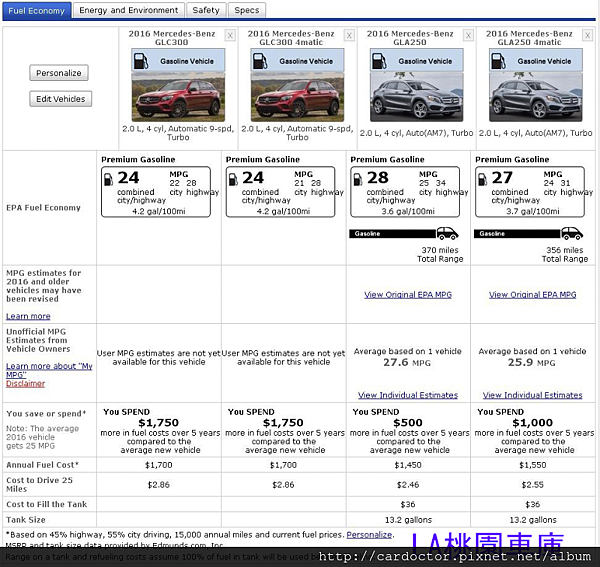Click the Personalize button

pos(59,73)
